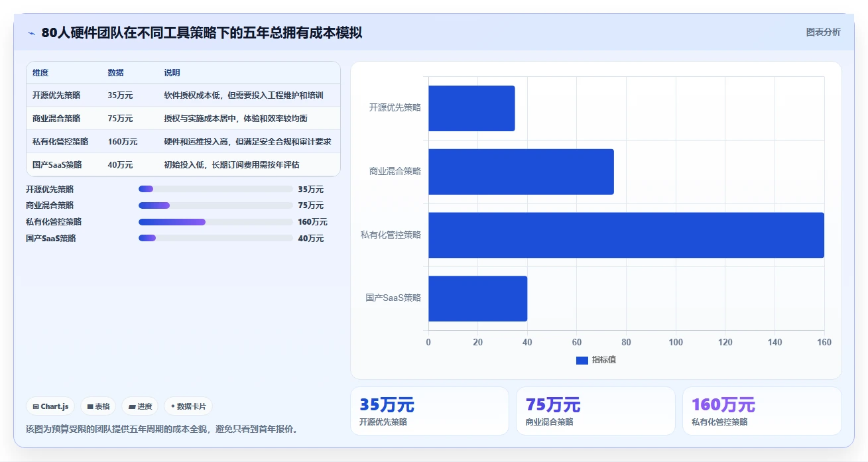Viewport: 868px width, 462px height.
Task: Toggle the 指标值 legend color box
Action: tap(582, 360)
